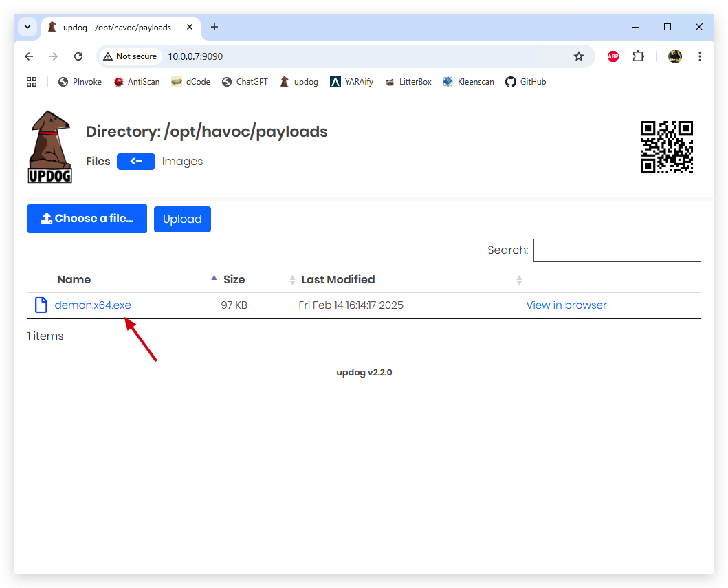728x588 pixels.
Task: Click the browser back arrow
Action: click(x=29, y=56)
